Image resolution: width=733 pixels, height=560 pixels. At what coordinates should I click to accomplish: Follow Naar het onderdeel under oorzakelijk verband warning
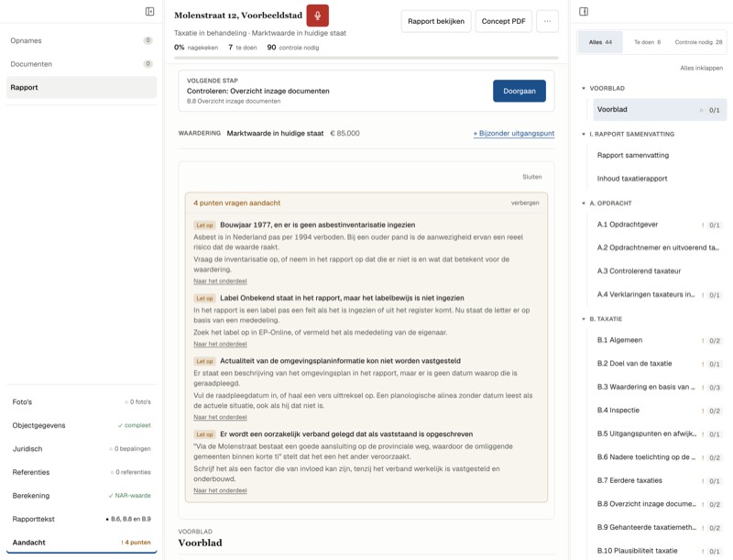tap(220, 490)
